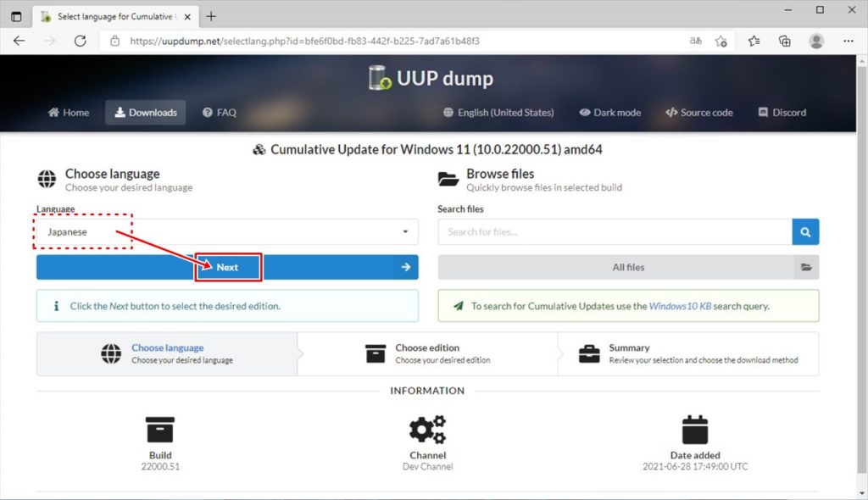Screen dimensions: 868x500
Task: Click the archive icon in Choose edition step
Action: pyautogui.click(x=376, y=354)
